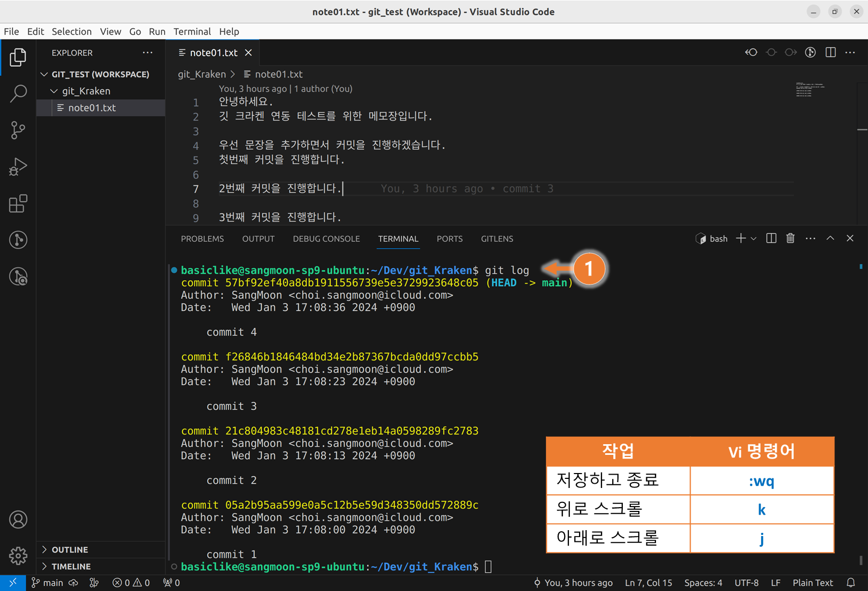
Task: Open the Run and Debug view
Action: (18, 167)
